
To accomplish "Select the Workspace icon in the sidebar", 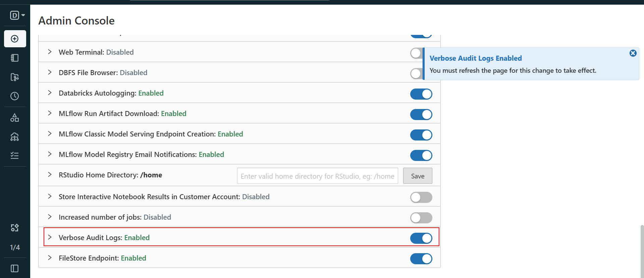I will pos(15,58).
